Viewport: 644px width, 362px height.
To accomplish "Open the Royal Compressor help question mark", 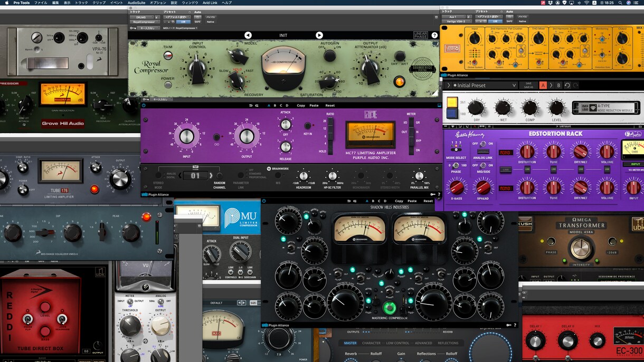I will 434,35.
